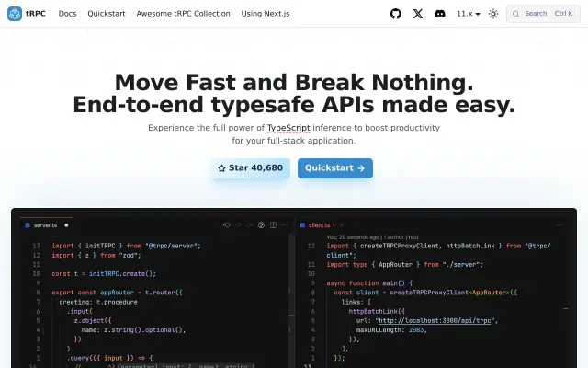The width and height of the screenshot is (588, 368).
Task: Open the Using Next.js link
Action: tap(266, 14)
